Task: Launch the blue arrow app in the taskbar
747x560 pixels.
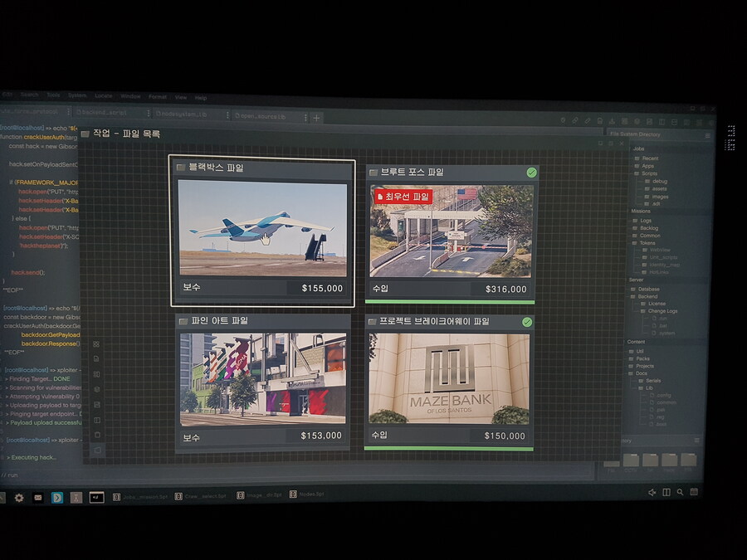Action: click(57, 498)
